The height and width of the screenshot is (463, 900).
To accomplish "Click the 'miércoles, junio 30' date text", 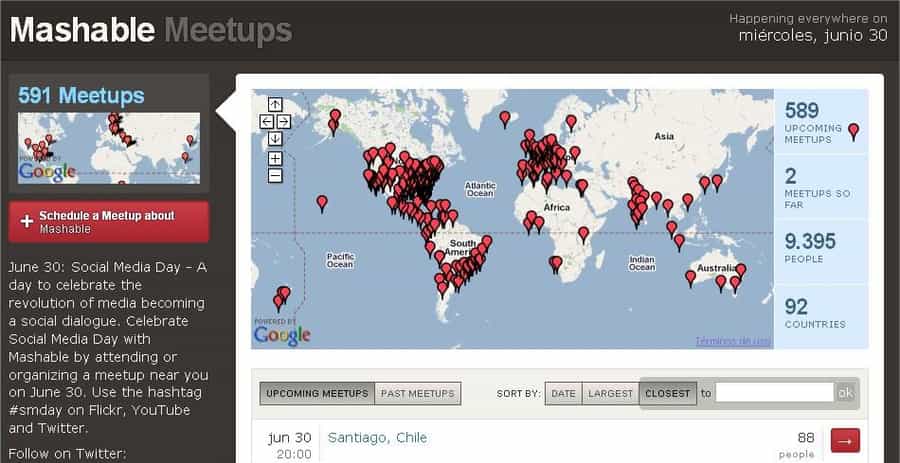I will coord(813,36).
